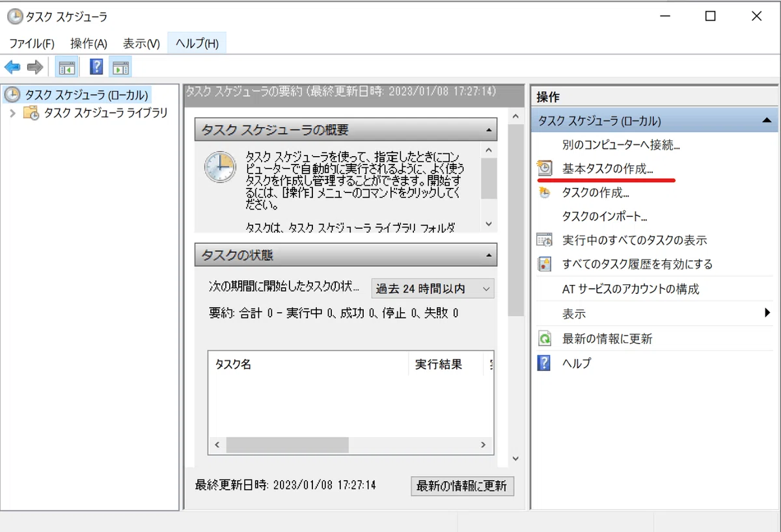Open the ヘルプ(H) menu
The height and width of the screenshot is (532, 781).
197,44
